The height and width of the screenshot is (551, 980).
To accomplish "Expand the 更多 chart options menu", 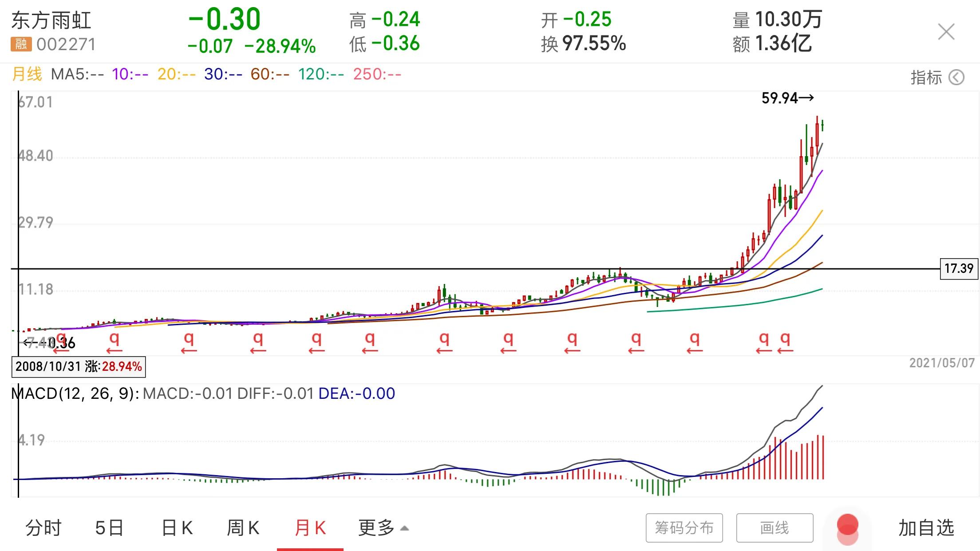I will click(x=375, y=528).
